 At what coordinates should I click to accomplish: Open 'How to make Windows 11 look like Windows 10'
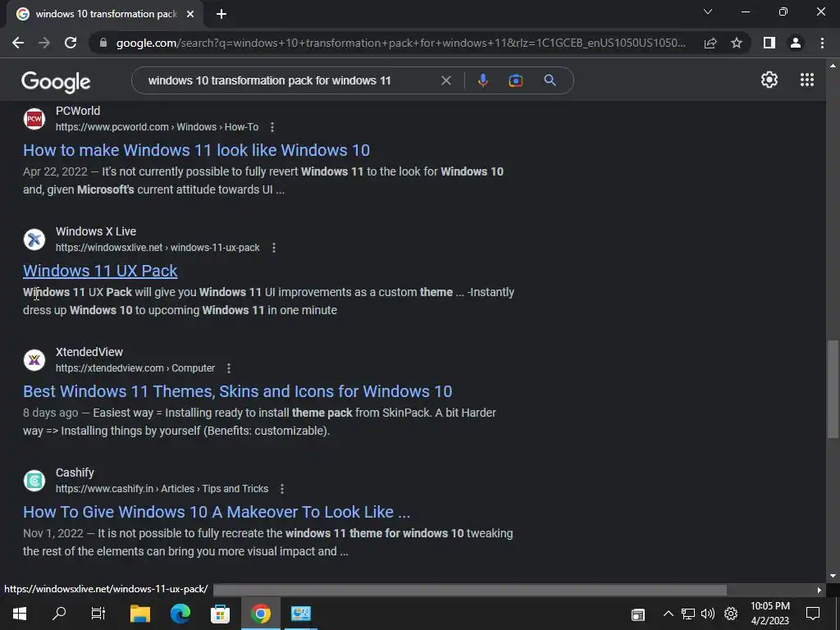196,150
